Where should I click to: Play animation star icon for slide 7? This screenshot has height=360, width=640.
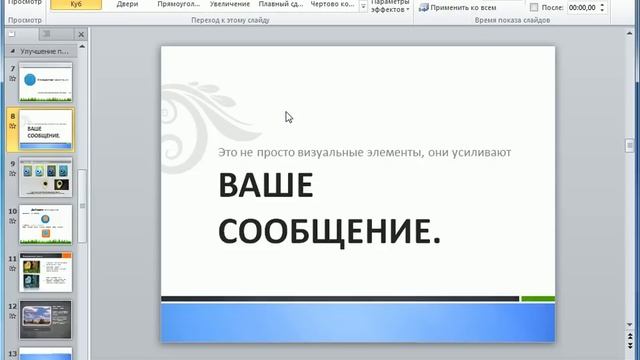(13, 78)
